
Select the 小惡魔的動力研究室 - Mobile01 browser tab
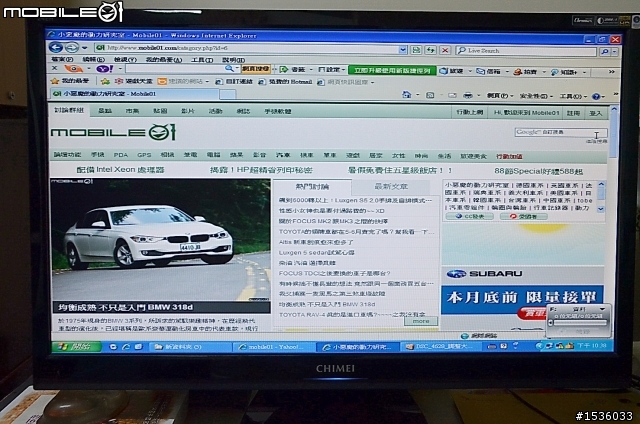click(x=135, y=94)
